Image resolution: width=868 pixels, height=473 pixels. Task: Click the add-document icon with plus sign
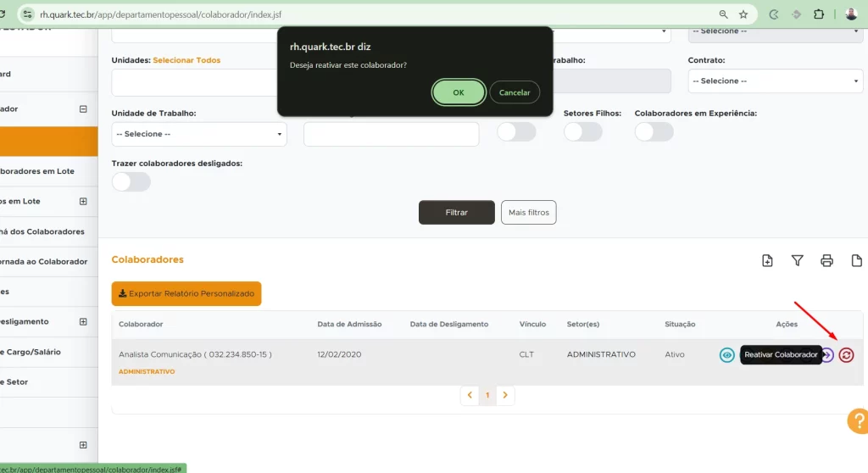[x=767, y=260]
